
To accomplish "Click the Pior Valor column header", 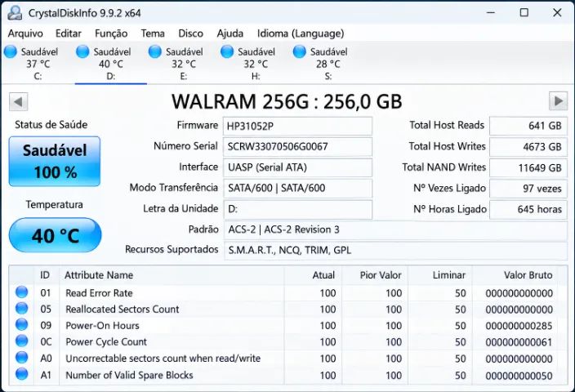I will pos(375,275).
